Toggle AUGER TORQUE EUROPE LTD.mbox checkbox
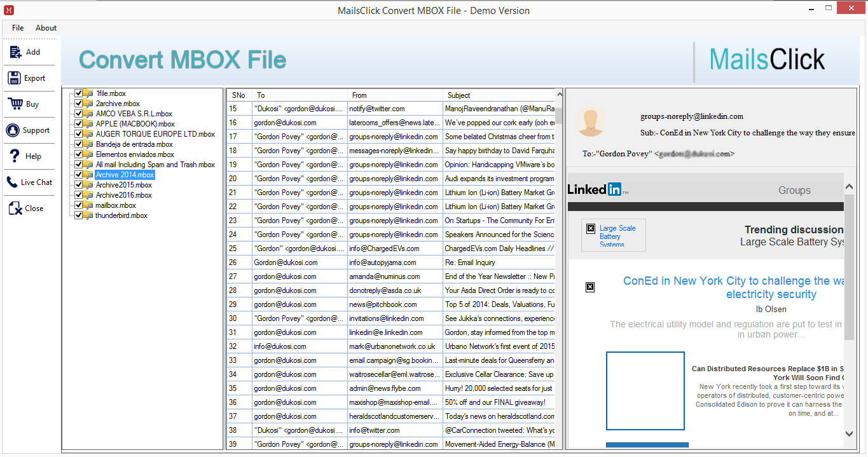Viewport: 868px width, 457px height. pos(79,134)
